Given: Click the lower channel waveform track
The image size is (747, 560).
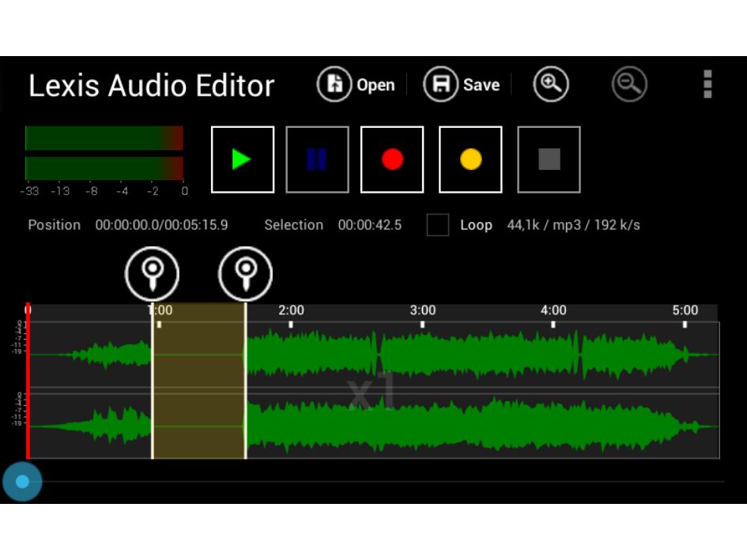Looking at the screenshot, I should pyautogui.click(x=374, y=427).
